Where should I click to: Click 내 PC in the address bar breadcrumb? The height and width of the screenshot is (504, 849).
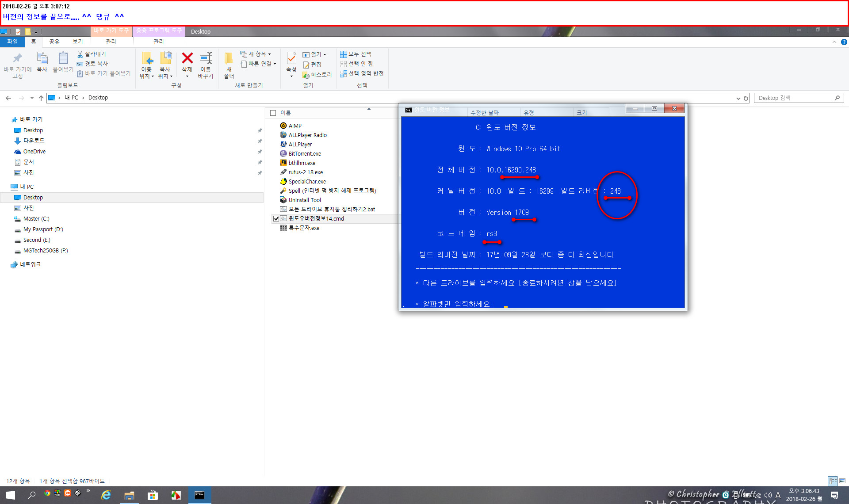(71, 98)
